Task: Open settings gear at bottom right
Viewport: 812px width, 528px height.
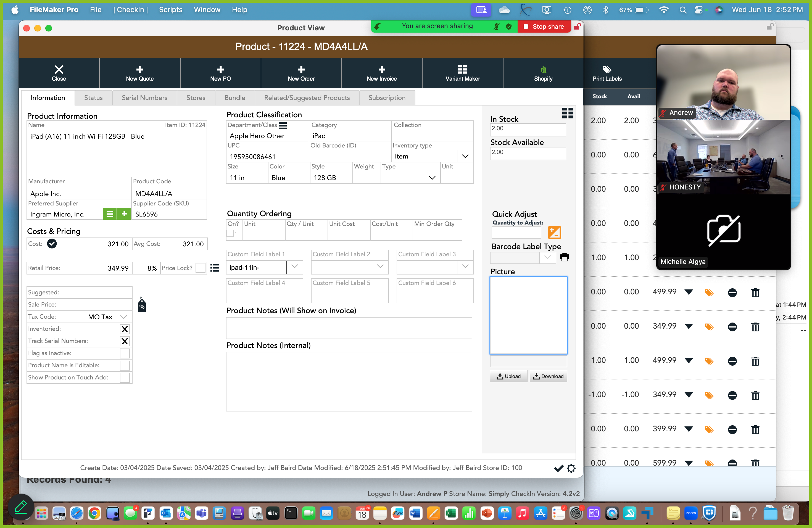Action: (571, 468)
